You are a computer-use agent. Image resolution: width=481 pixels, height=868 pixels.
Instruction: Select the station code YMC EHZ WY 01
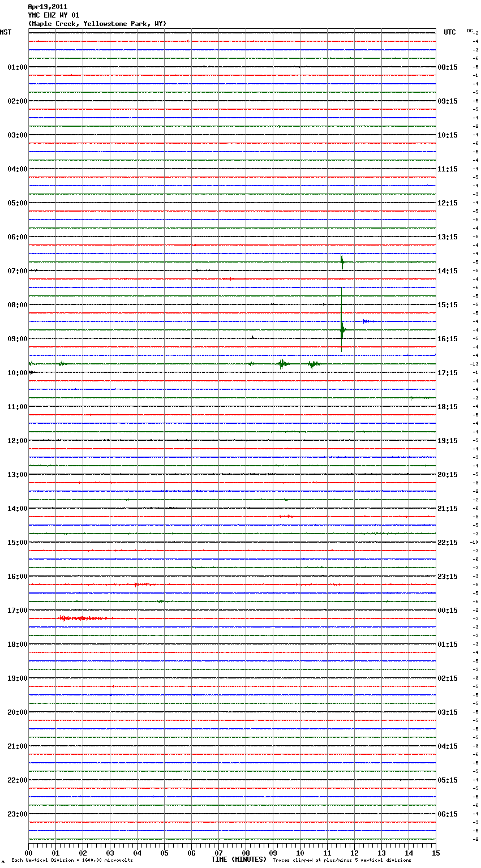pyautogui.click(x=54, y=15)
